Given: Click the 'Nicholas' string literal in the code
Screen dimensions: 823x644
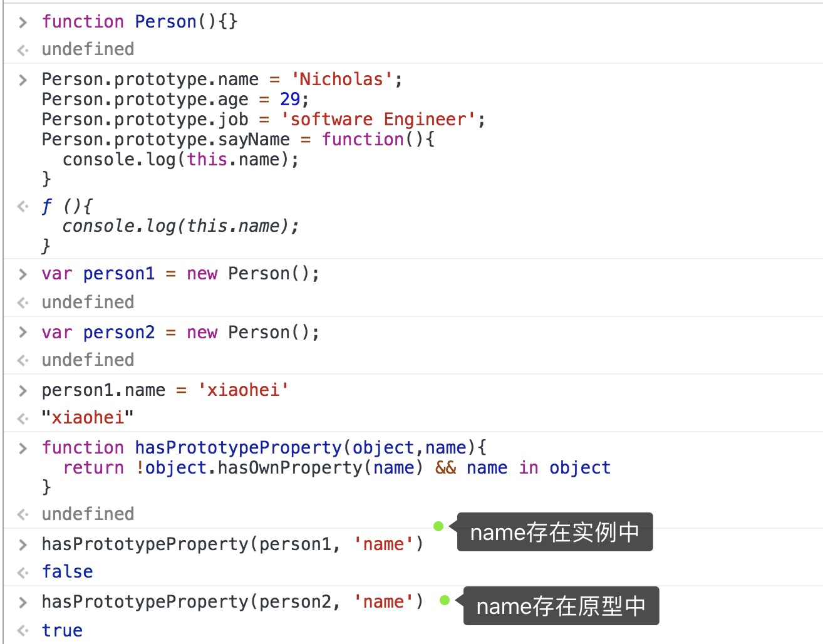Looking at the screenshot, I should (341, 80).
